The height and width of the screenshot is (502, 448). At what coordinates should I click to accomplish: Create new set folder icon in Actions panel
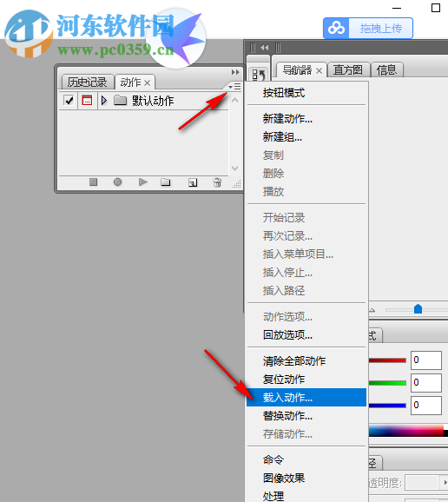pos(166,182)
